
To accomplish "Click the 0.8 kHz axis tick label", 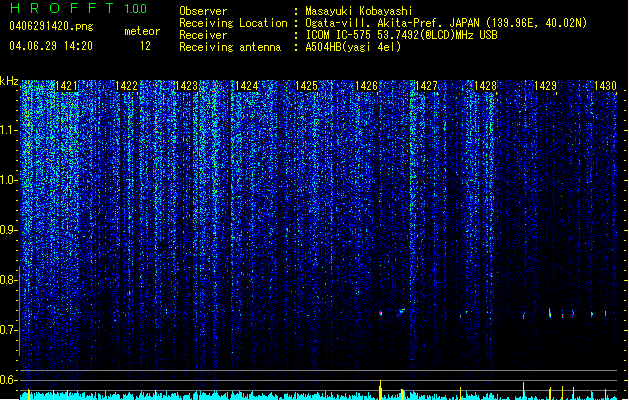I will pos(9,280).
